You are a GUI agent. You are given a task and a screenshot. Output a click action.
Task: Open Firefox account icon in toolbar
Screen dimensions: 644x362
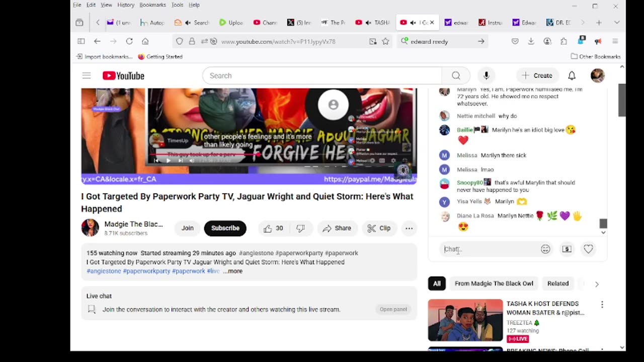[x=547, y=41]
